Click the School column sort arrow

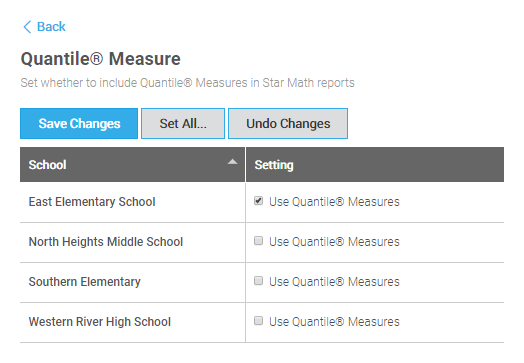[232, 162]
